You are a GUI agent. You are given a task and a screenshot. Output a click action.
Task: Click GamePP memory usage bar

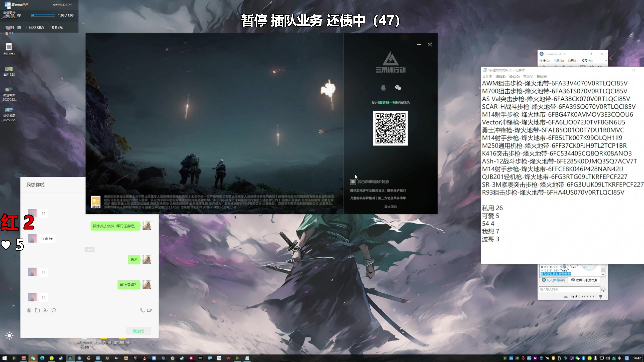pyautogui.click(x=43, y=15)
